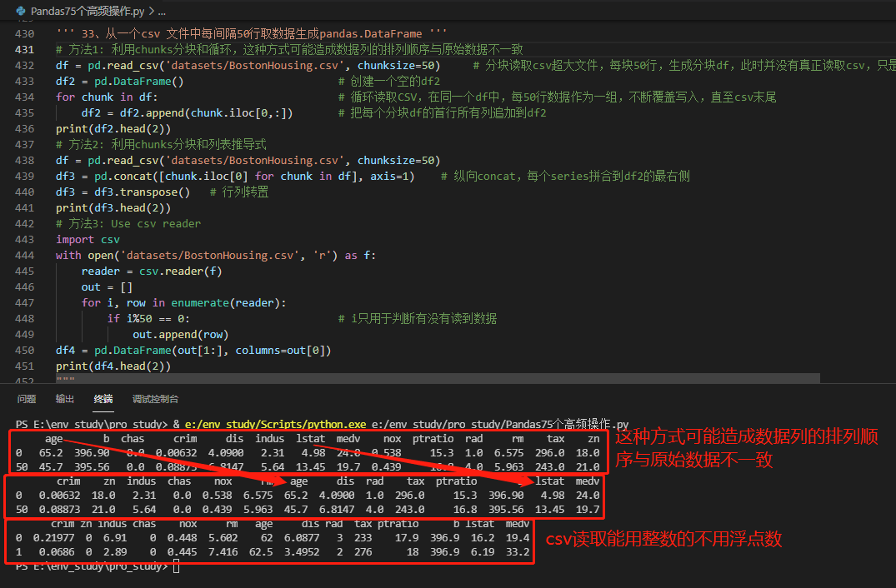Click the breadcrumb chevron separator
The image size is (896, 588).
[x=151, y=11]
